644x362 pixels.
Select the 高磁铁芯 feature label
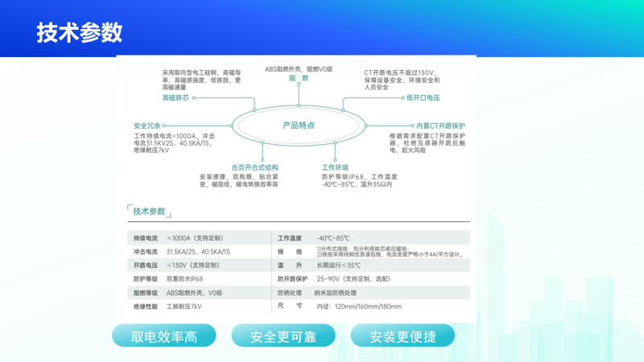[x=175, y=98]
